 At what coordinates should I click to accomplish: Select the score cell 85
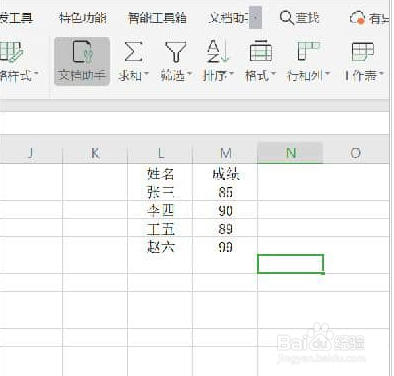tap(225, 192)
